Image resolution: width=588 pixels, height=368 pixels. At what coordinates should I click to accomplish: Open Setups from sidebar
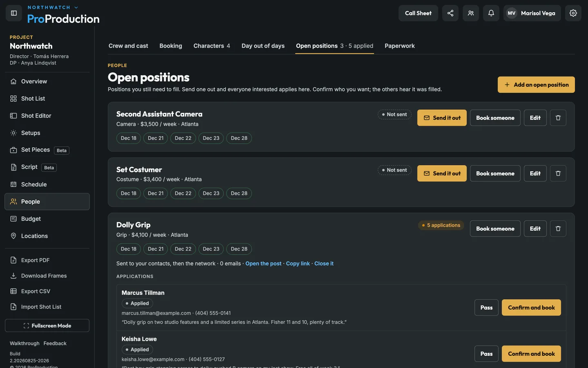47,133
